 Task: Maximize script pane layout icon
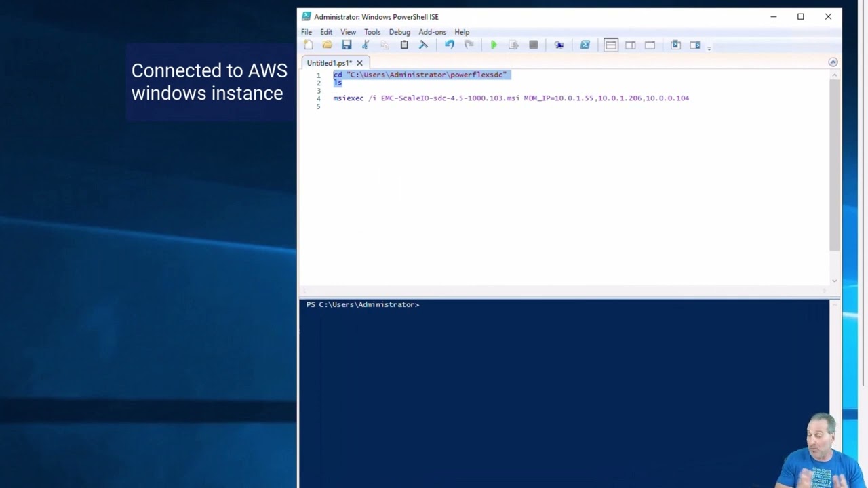coord(650,45)
